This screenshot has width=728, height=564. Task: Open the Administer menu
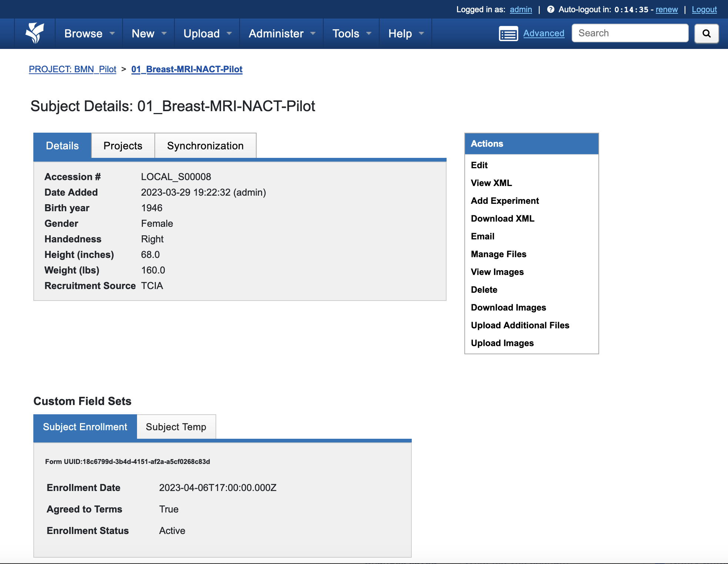pos(281,33)
